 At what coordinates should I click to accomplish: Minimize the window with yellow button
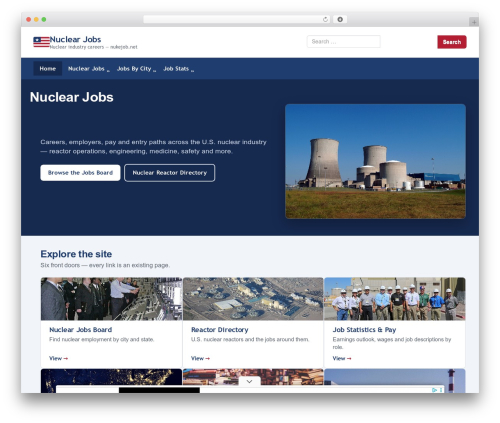click(36, 20)
